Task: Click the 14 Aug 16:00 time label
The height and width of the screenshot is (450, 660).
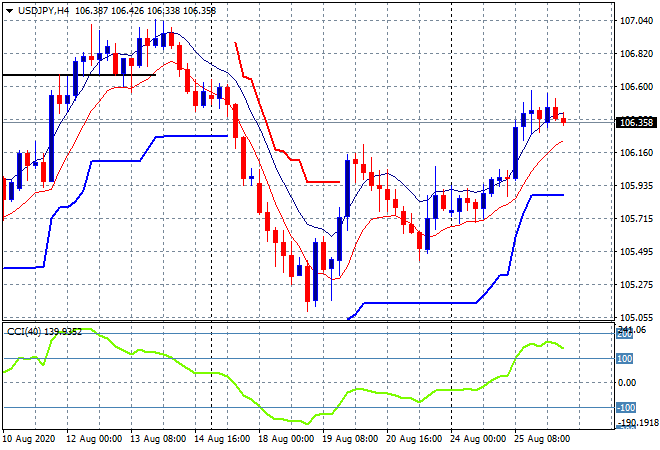Action: [222, 439]
